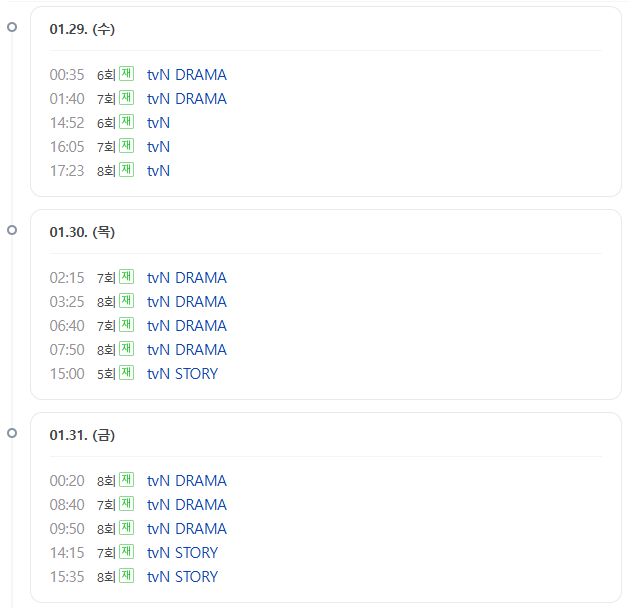The image size is (629, 608).
Task: Click the 재 rerun badge in the 01:40 row
Action: [126, 98]
